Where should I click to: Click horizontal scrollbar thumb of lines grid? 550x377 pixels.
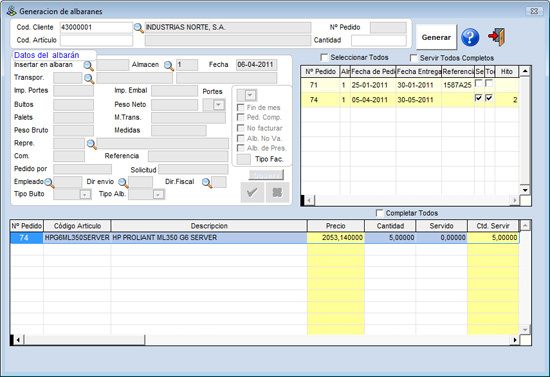pos(84,339)
